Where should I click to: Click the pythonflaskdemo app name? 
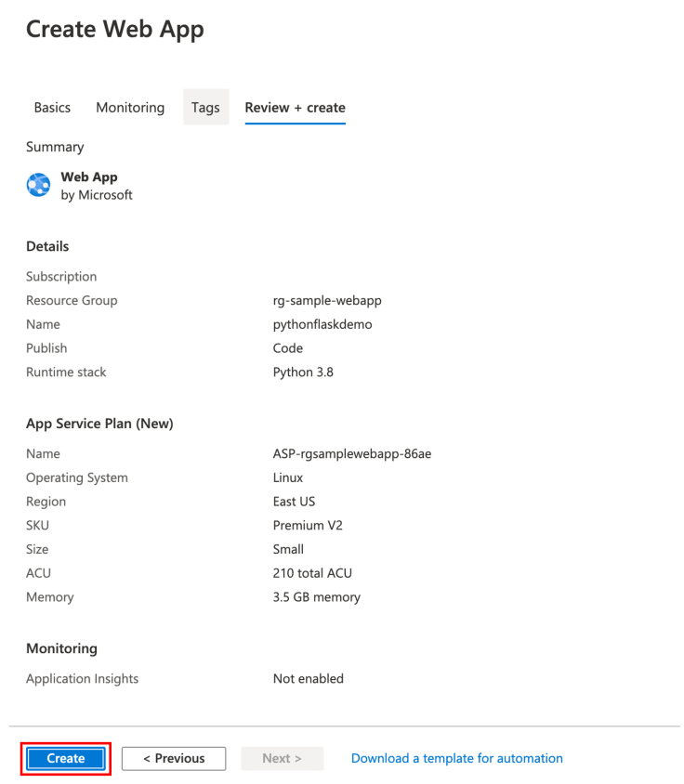click(327, 324)
